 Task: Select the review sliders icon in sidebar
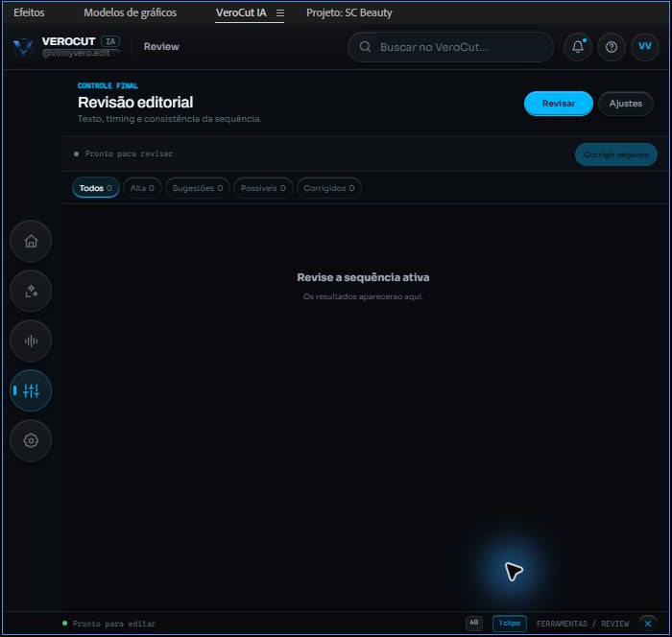pos(31,390)
